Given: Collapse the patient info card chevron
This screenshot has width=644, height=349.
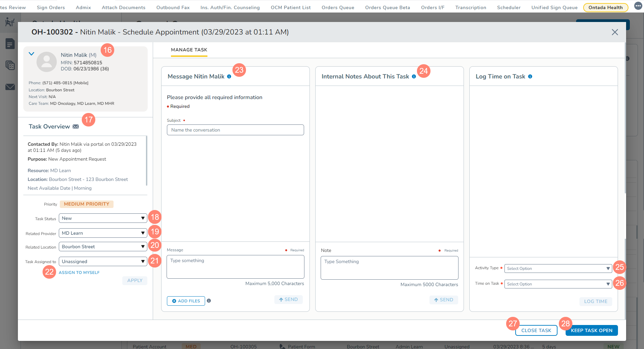Looking at the screenshot, I should tap(31, 54).
